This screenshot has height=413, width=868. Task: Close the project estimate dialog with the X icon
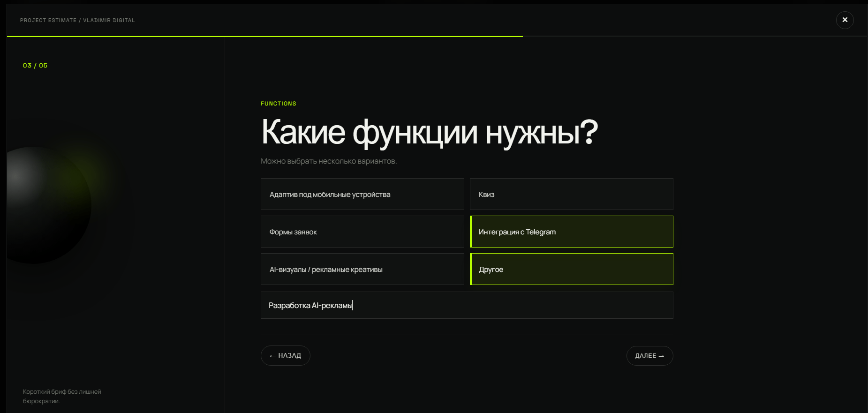pyautogui.click(x=845, y=20)
